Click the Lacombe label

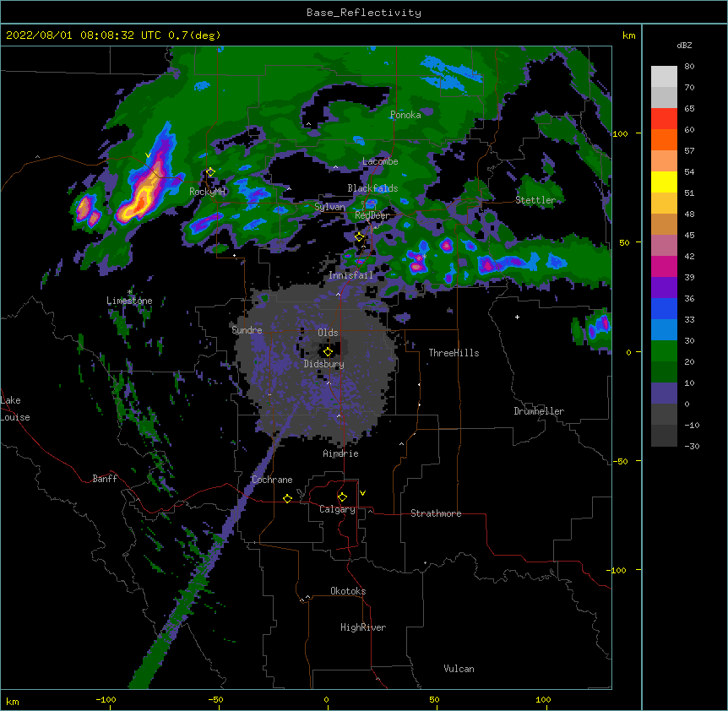380,161
